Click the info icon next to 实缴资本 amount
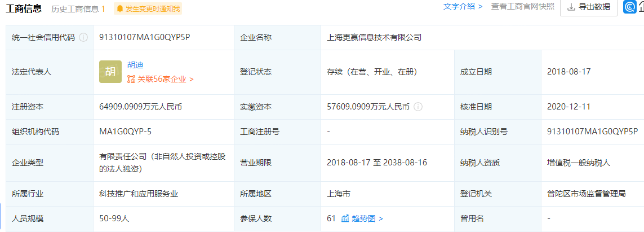 coord(418,107)
